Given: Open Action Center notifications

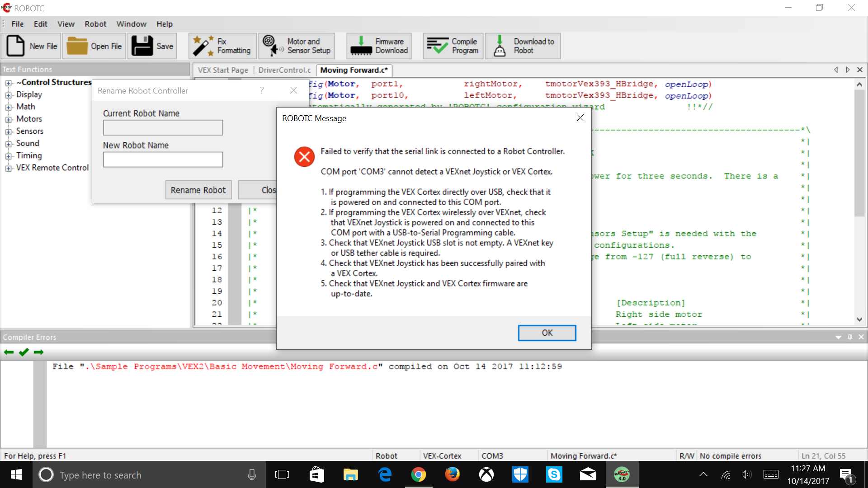Looking at the screenshot, I should tap(846, 474).
